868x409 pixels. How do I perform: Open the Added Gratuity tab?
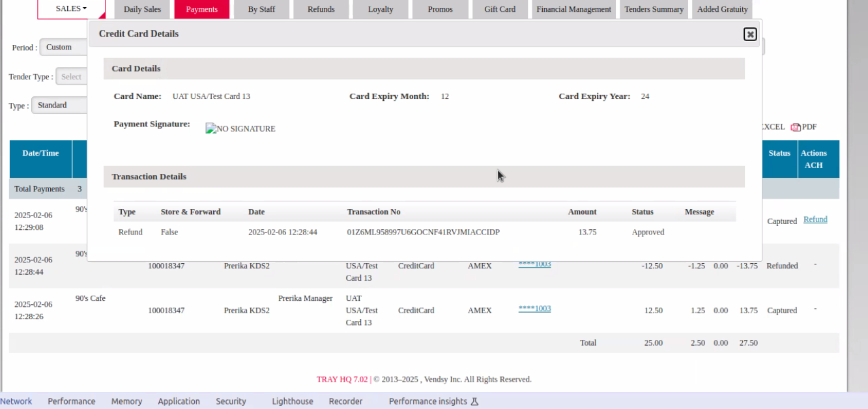point(722,9)
